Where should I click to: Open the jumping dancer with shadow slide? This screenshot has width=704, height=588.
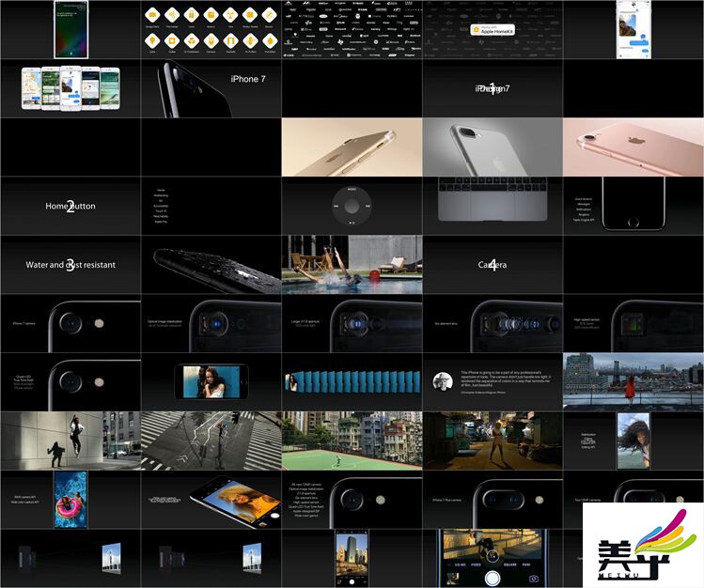click(x=70, y=441)
